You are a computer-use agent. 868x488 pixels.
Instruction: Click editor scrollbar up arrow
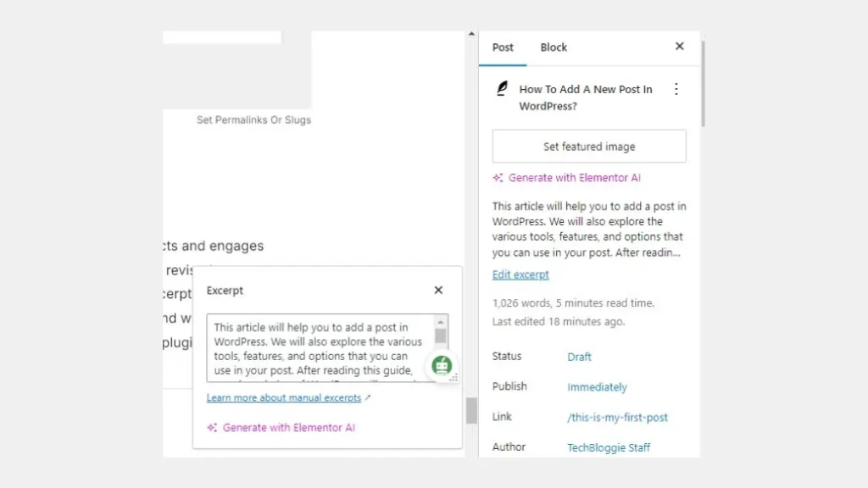point(471,34)
